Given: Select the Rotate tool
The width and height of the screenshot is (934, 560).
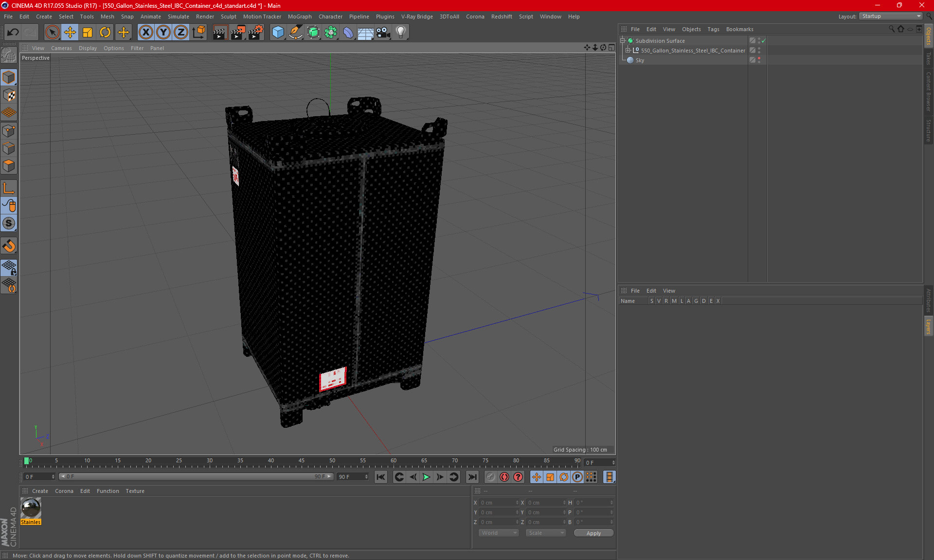Looking at the screenshot, I should click(x=105, y=33).
